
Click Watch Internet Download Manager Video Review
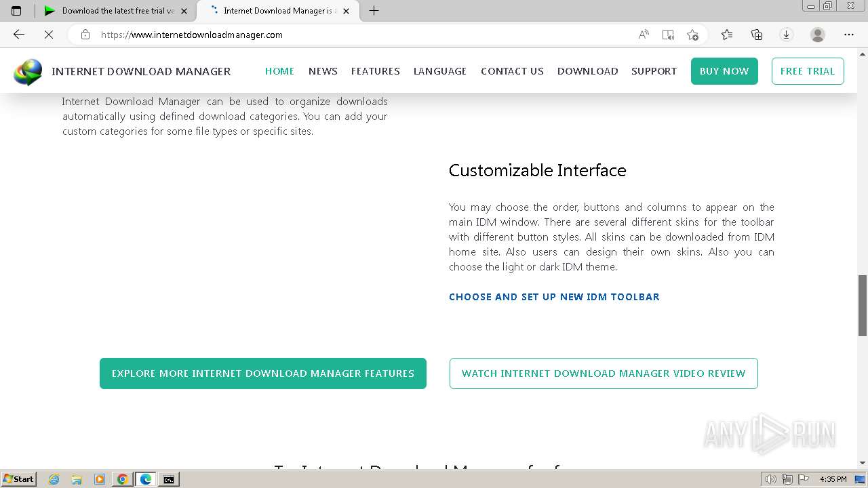(x=604, y=373)
